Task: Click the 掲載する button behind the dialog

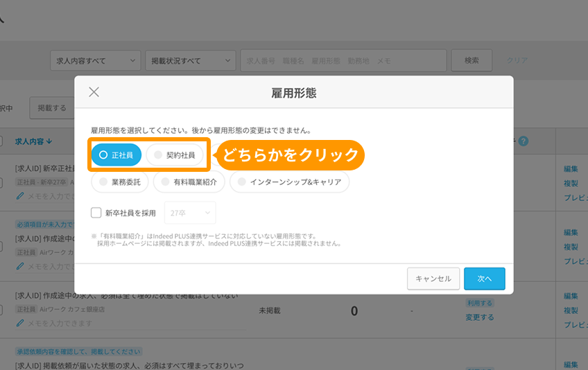Action: pyautogui.click(x=52, y=108)
